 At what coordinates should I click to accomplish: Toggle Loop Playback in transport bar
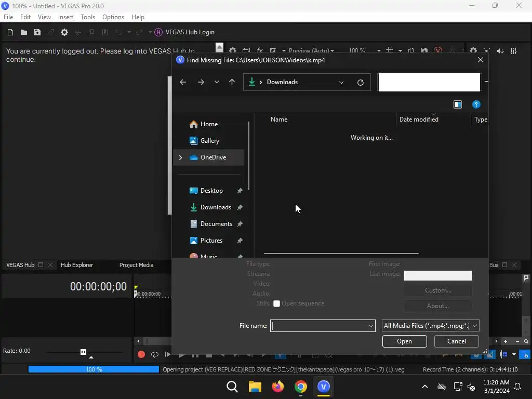[x=155, y=354]
